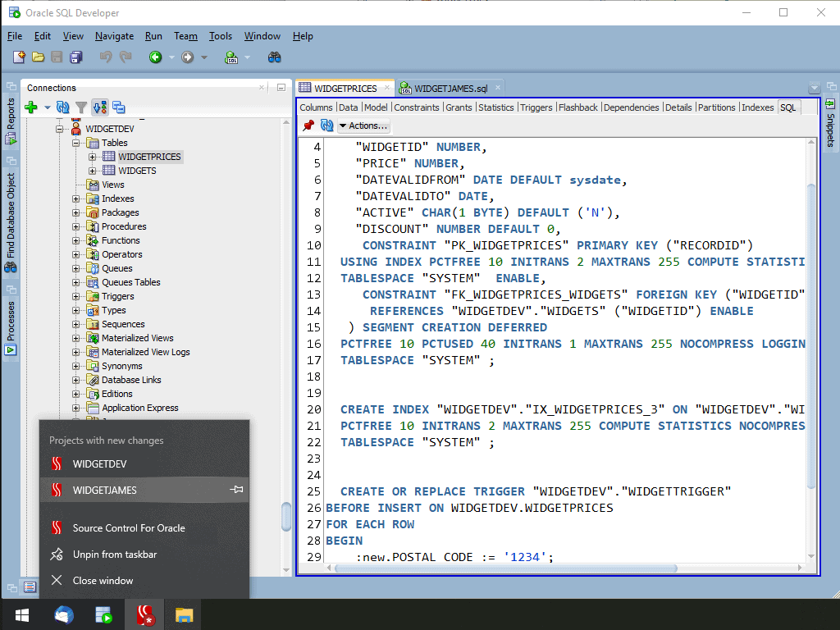Open the WIDGETJAMES.sql editor tab
The height and width of the screenshot is (630, 840).
[x=450, y=89]
